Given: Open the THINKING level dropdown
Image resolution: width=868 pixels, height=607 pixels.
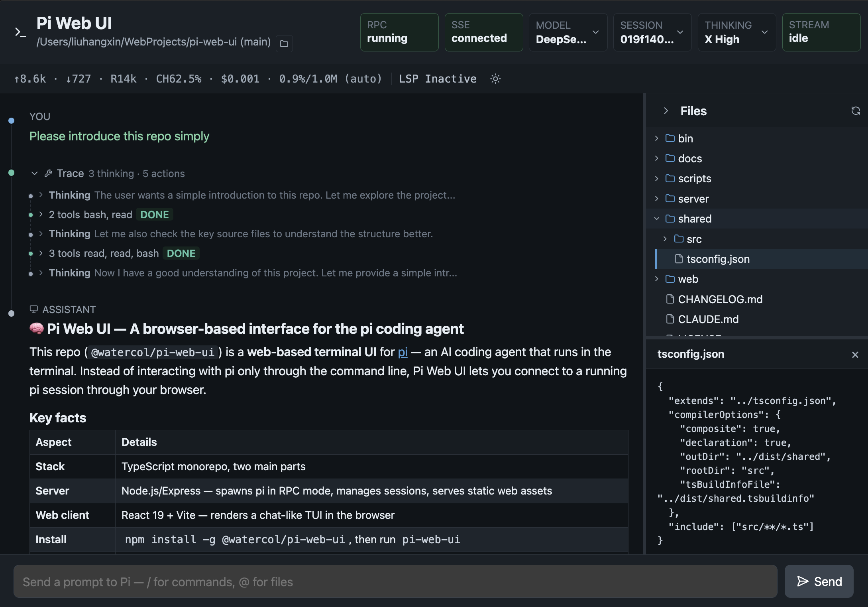Looking at the screenshot, I should (x=737, y=32).
